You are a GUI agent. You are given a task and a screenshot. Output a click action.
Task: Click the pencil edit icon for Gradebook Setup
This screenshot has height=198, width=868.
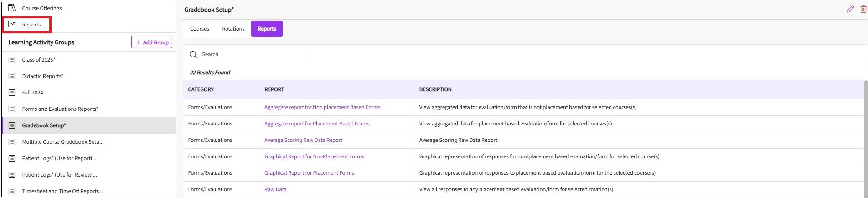pyautogui.click(x=850, y=9)
